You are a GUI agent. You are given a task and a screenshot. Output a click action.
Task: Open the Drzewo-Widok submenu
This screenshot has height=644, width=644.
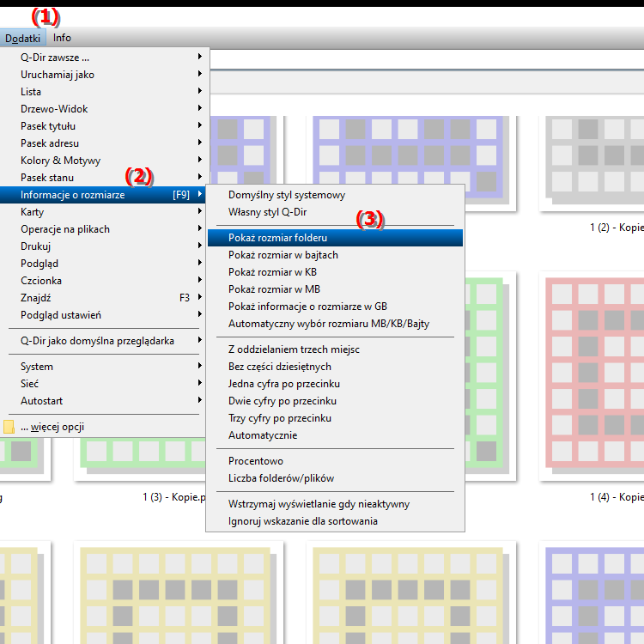(105, 109)
